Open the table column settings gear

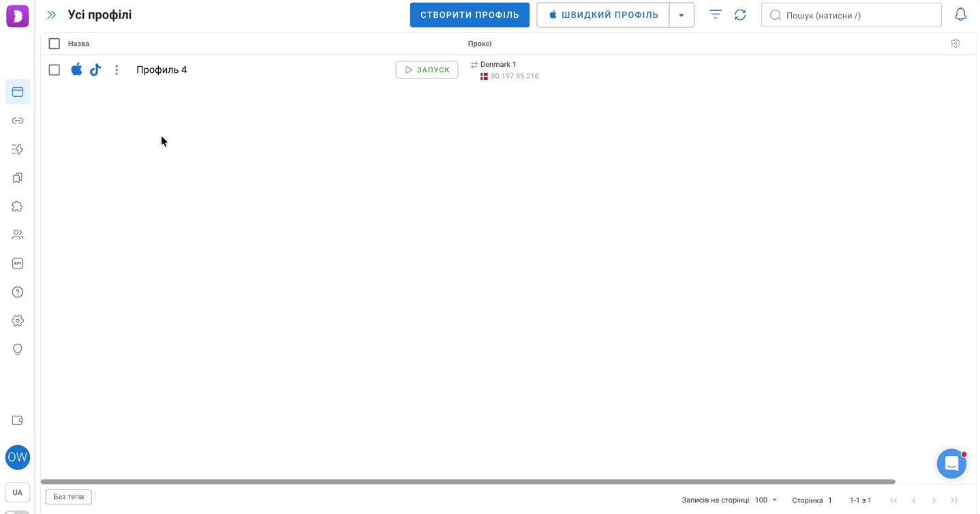click(955, 44)
